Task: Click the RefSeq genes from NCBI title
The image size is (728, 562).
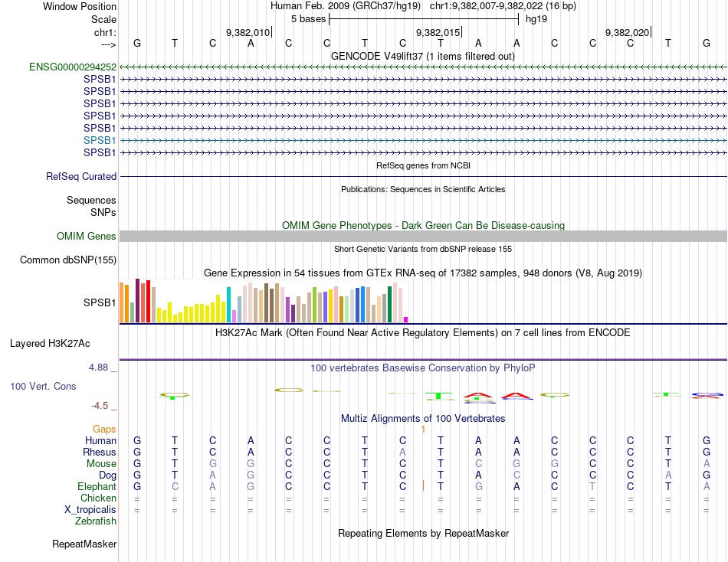Action: [x=424, y=165]
